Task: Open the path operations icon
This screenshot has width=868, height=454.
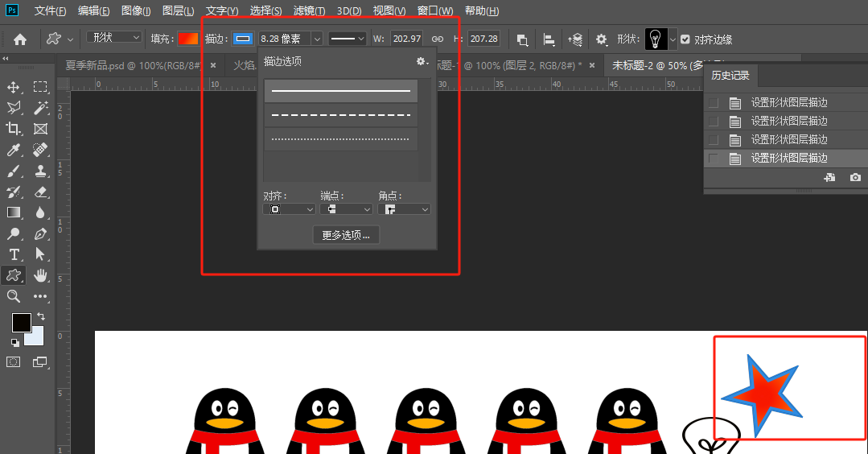Action: click(522, 39)
